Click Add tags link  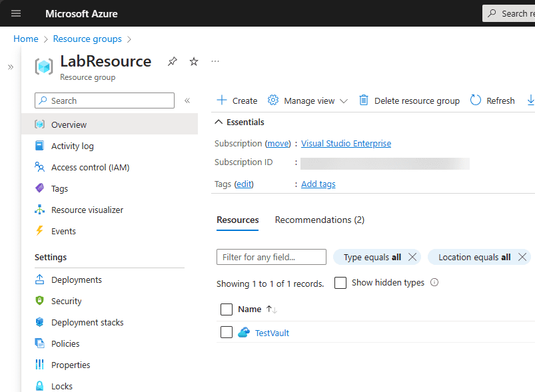(318, 184)
